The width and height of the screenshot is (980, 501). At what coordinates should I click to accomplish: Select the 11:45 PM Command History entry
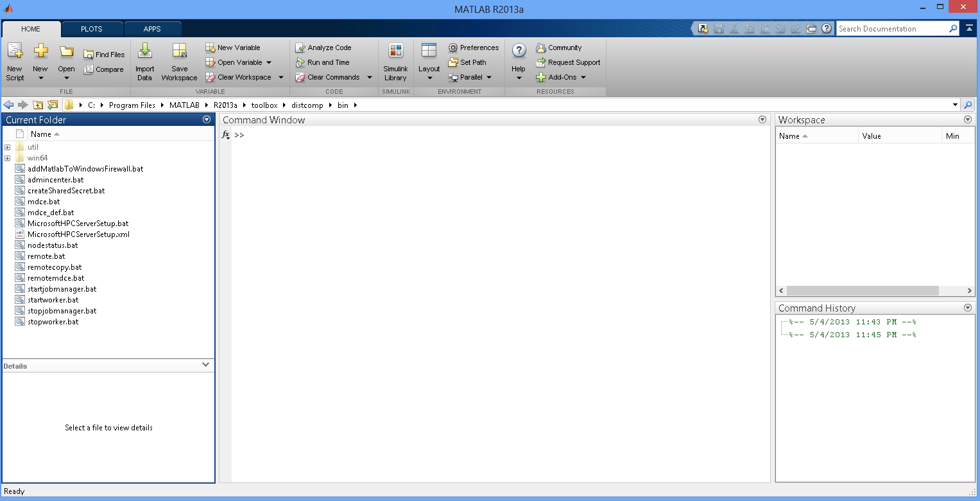pos(852,335)
